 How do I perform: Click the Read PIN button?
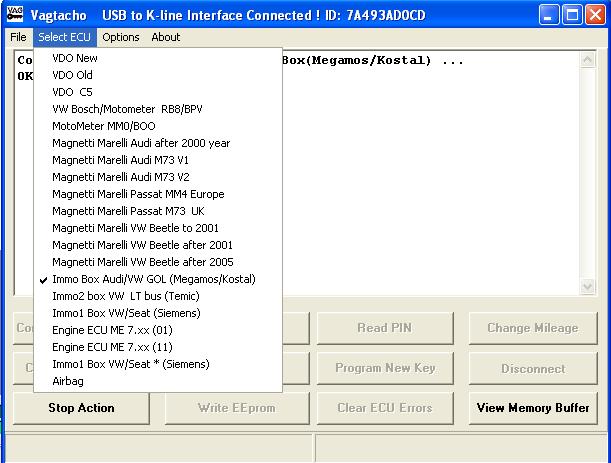coord(385,328)
